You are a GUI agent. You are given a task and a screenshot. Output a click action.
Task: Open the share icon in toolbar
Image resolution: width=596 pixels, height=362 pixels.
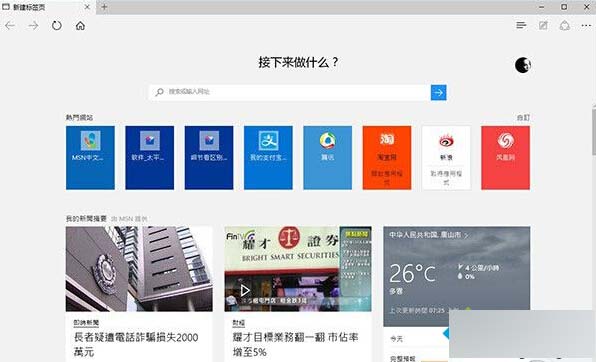click(x=565, y=25)
